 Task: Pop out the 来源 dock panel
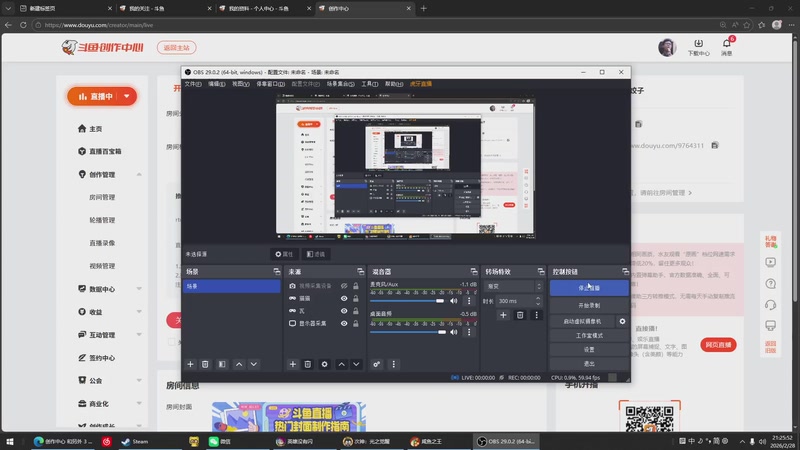click(361, 271)
